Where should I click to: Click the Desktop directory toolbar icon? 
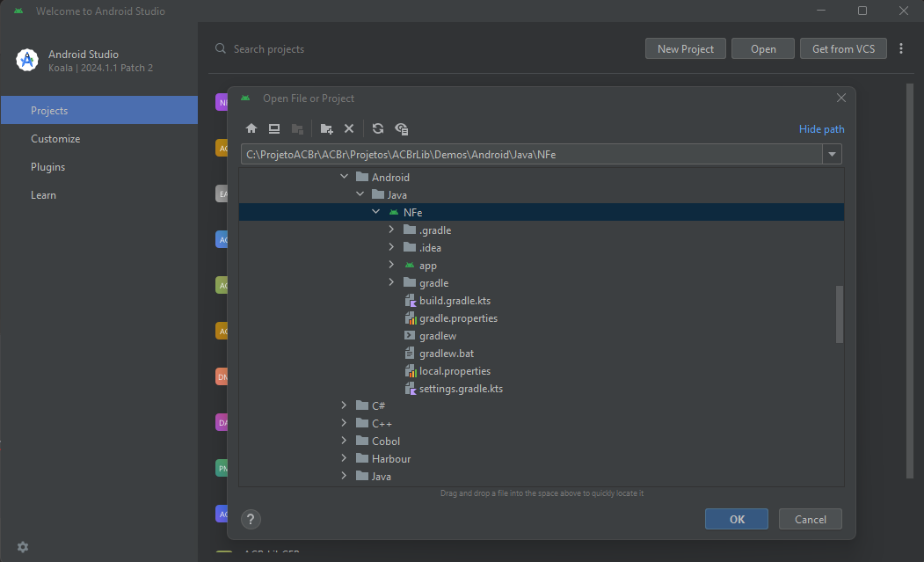pos(274,128)
